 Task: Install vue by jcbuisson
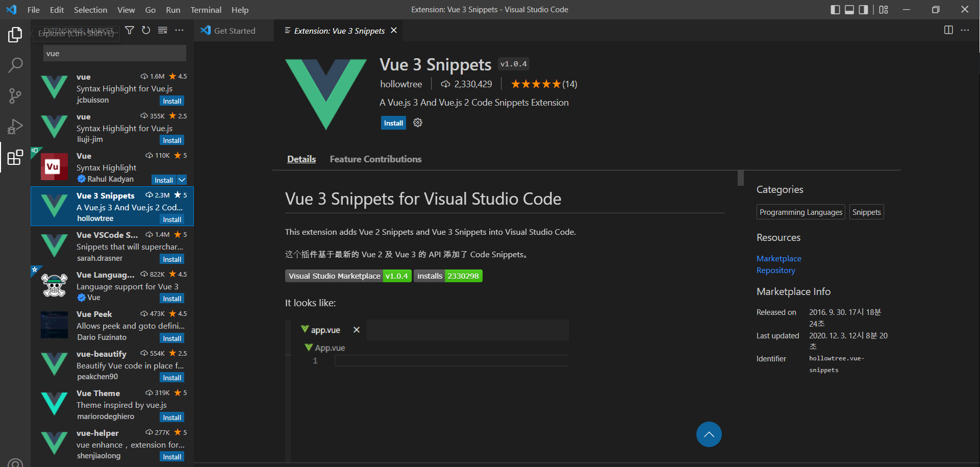point(172,101)
